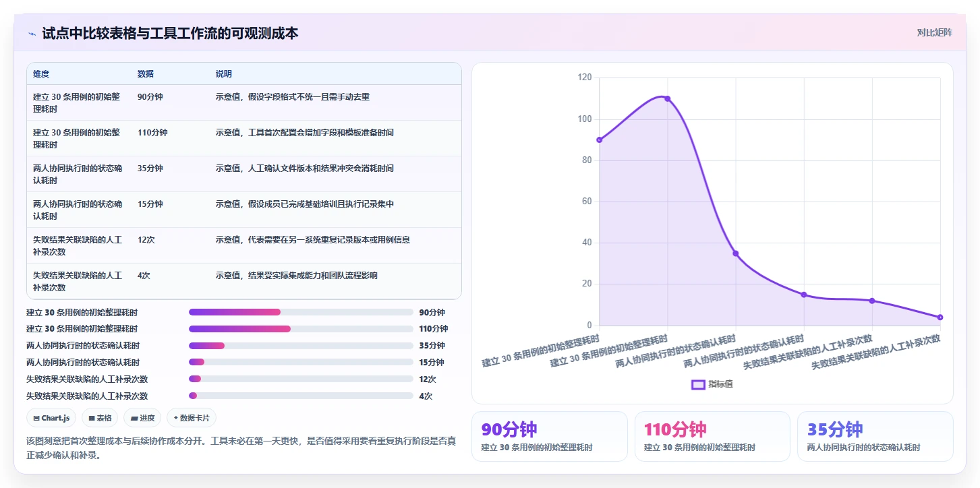Click the table cell reading 12次
The image size is (980, 488).
[x=146, y=240]
